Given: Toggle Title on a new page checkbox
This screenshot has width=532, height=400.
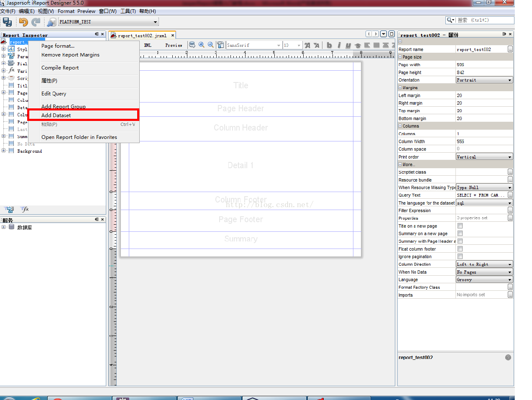Looking at the screenshot, I should 460,226.
